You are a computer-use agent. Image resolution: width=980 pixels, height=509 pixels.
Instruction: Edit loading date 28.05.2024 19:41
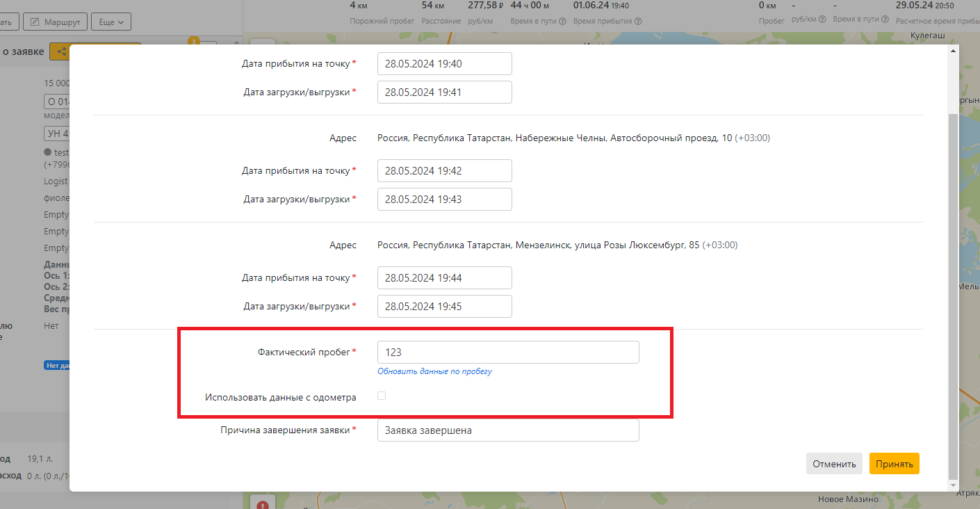(x=445, y=92)
